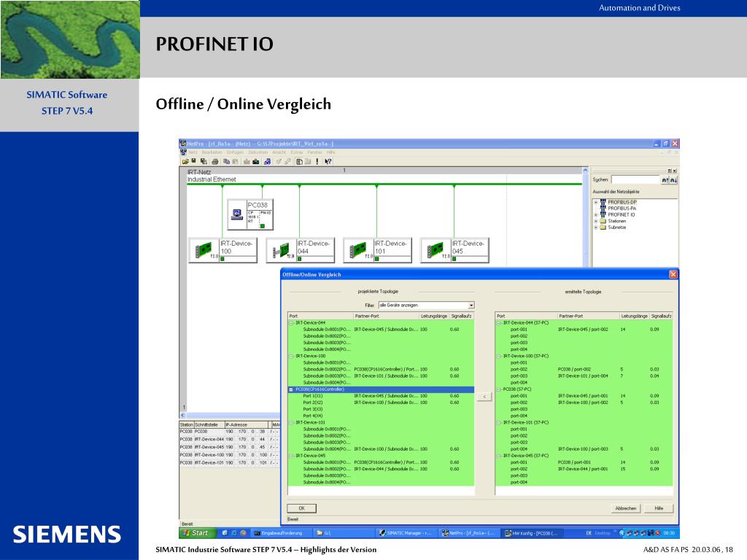Collapse IRT-Device-100 in projektierte Topologie
Image resolution: width=747 pixels, height=560 pixels.
pyautogui.click(x=291, y=356)
